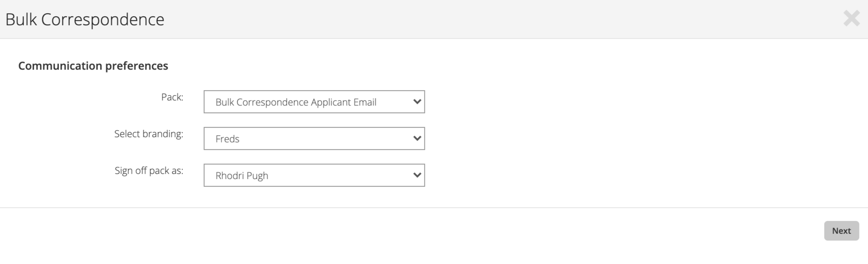868x264 pixels.
Task: Click the 'Freds' branding value
Action: (x=227, y=139)
